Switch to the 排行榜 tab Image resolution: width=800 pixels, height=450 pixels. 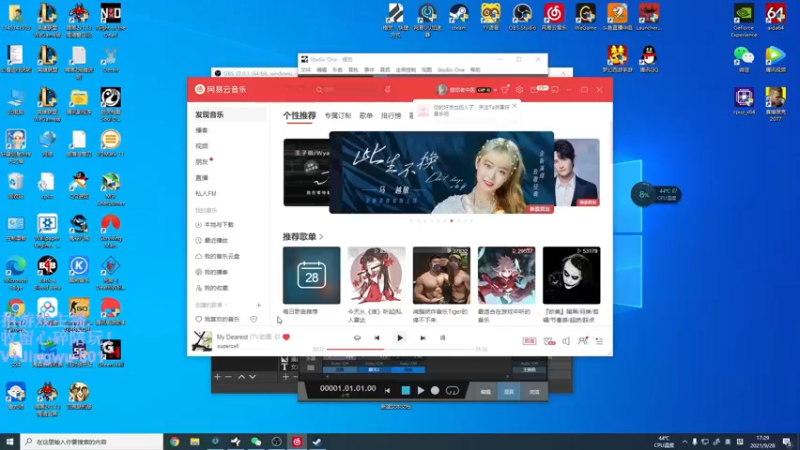pos(391,116)
